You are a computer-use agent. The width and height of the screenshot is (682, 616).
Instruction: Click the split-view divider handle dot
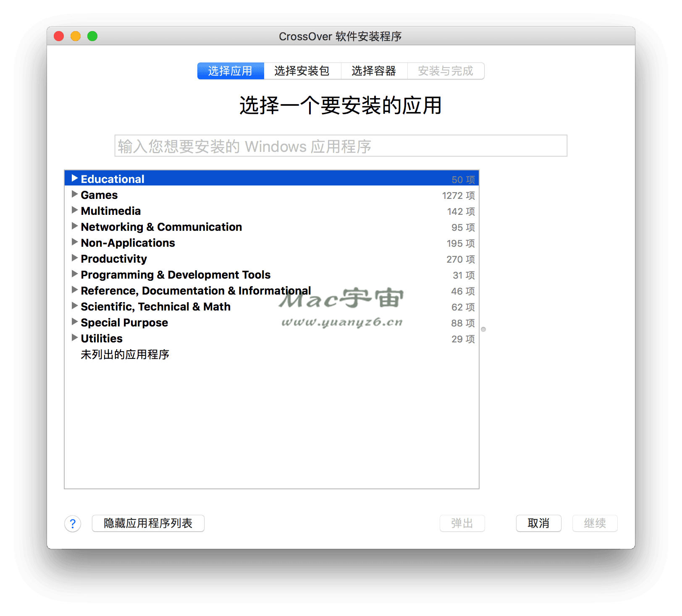tap(483, 329)
